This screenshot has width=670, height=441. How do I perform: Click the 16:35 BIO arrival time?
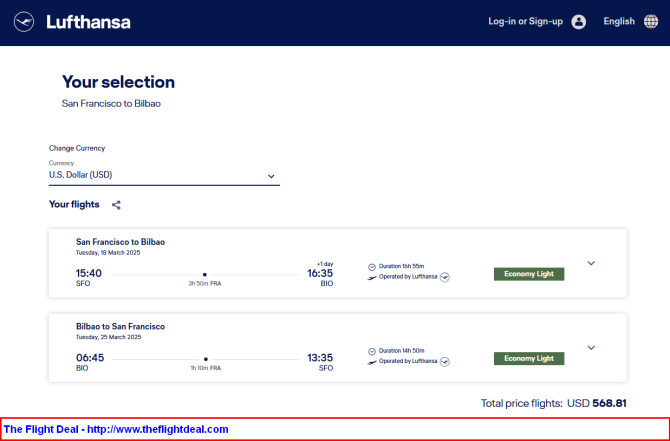click(x=320, y=273)
